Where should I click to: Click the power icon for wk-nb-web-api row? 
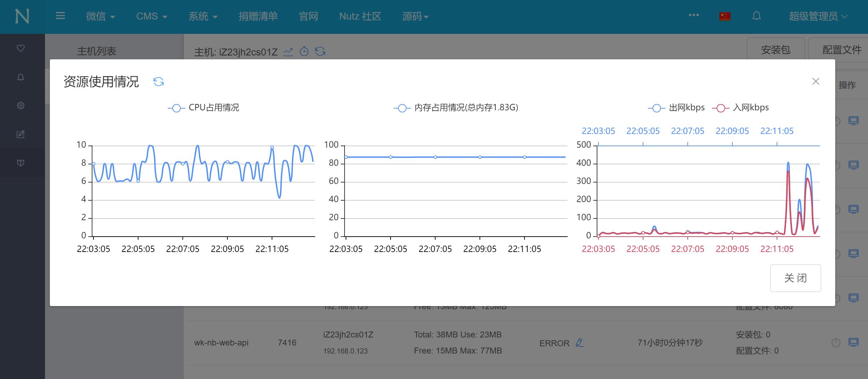pos(836,343)
